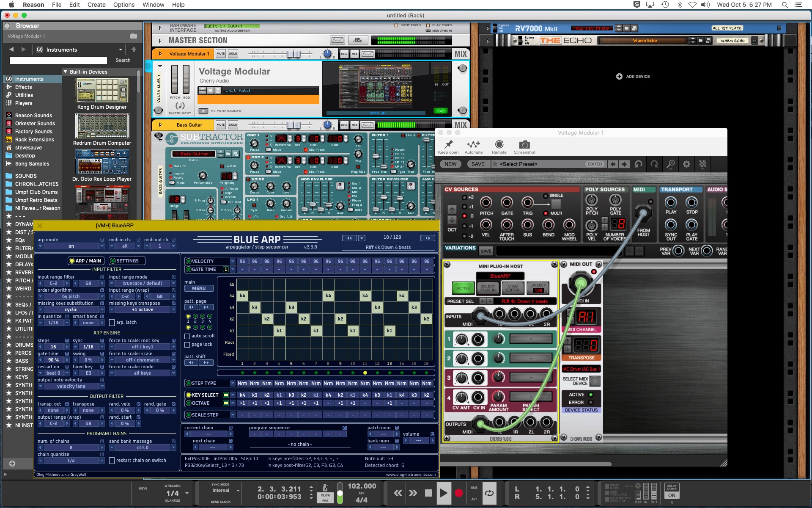Screen dimensions: 812x508
Task: Open the Options menu
Action: 124,5
